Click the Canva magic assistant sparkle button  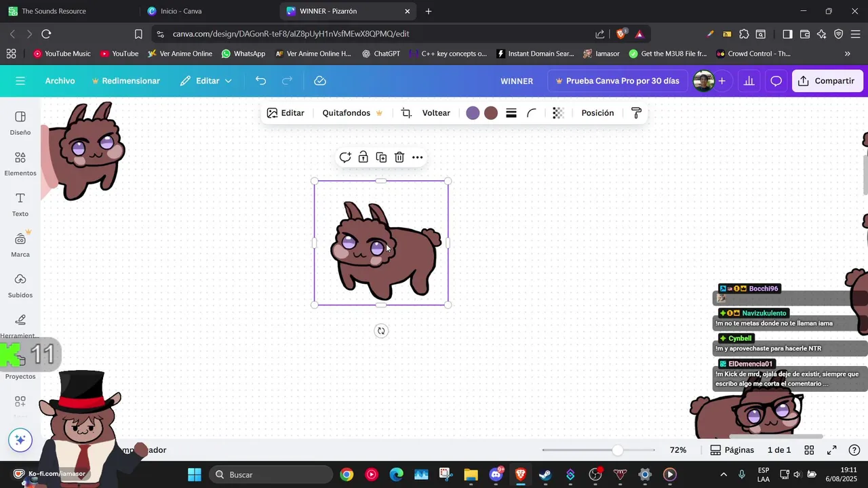point(20,440)
